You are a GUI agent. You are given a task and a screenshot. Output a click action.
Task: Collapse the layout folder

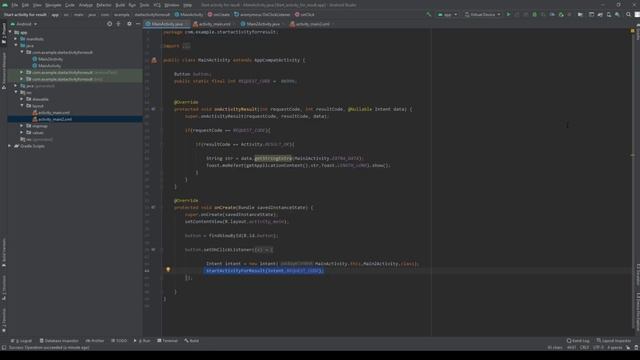[x=22, y=105]
